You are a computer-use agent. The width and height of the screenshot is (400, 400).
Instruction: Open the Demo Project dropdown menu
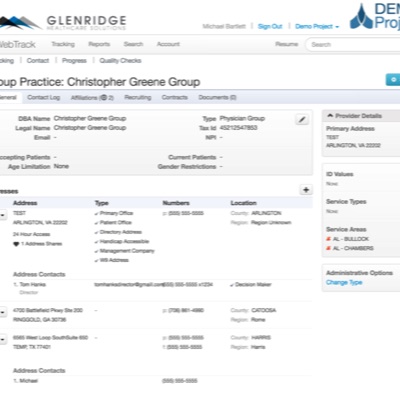click(x=317, y=26)
